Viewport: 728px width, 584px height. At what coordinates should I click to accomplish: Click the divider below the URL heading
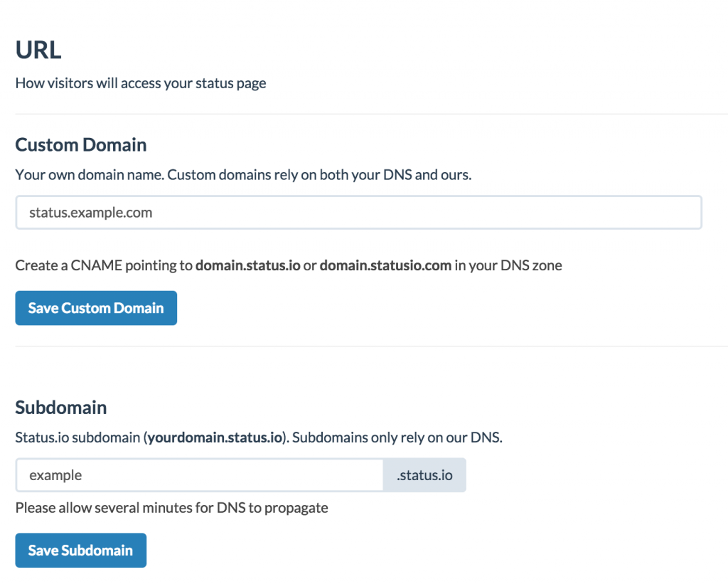[364, 112]
